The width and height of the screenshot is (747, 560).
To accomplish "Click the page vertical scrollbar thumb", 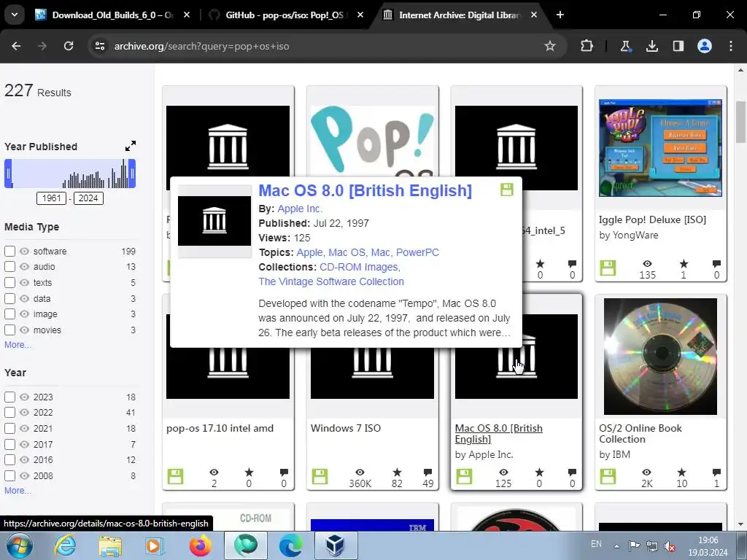I will coord(740,122).
